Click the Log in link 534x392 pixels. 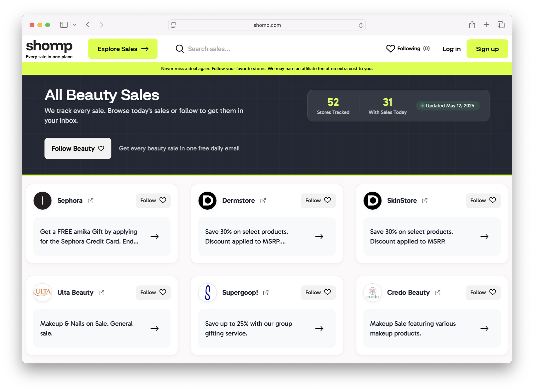click(x=452, y=49)
